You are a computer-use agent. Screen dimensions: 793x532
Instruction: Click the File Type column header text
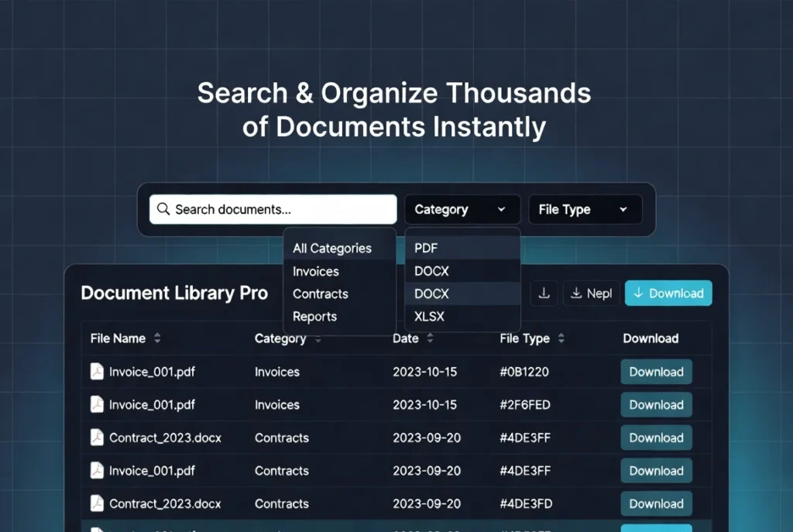coord(524,338)
